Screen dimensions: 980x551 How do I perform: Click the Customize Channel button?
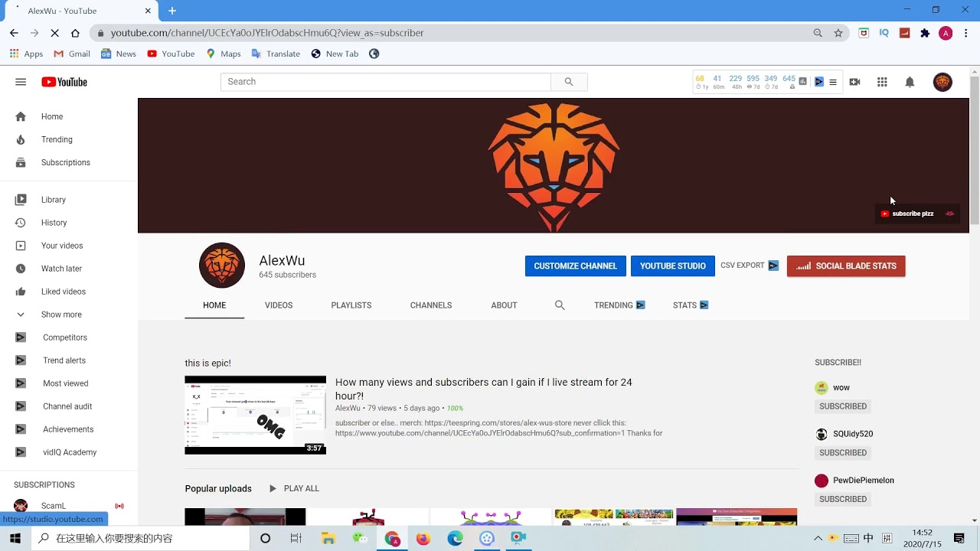(x=575, y=266)
